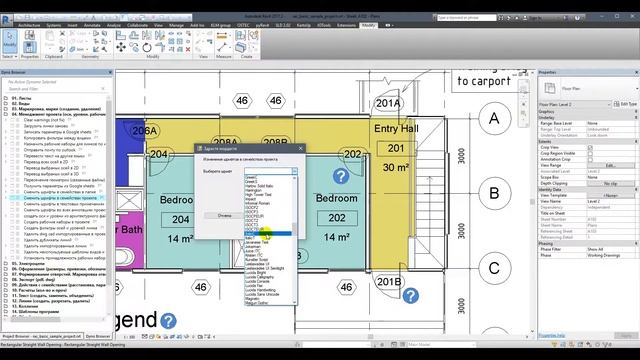Image resolution: width=640 pixels, height=360 pixels.
Task: Select the Modify tool in the ribbon
Action: coord(9,41)
